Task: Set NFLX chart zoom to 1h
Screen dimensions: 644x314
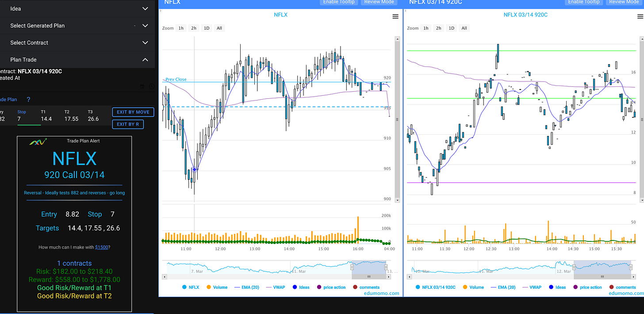Action: point(181,28)
